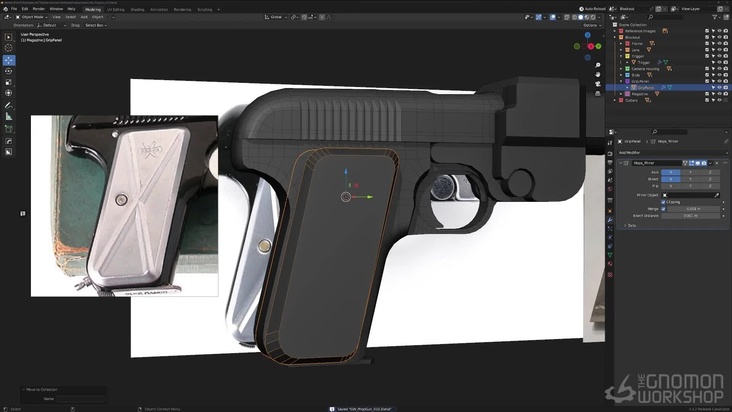Collapse the Blockout collection

(615, 37)
